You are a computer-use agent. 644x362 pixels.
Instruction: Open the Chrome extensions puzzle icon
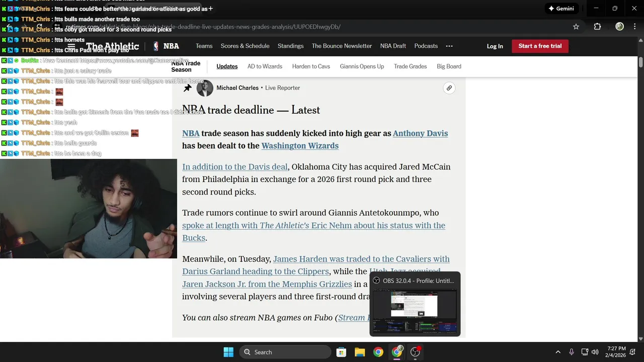click(597, 27)
